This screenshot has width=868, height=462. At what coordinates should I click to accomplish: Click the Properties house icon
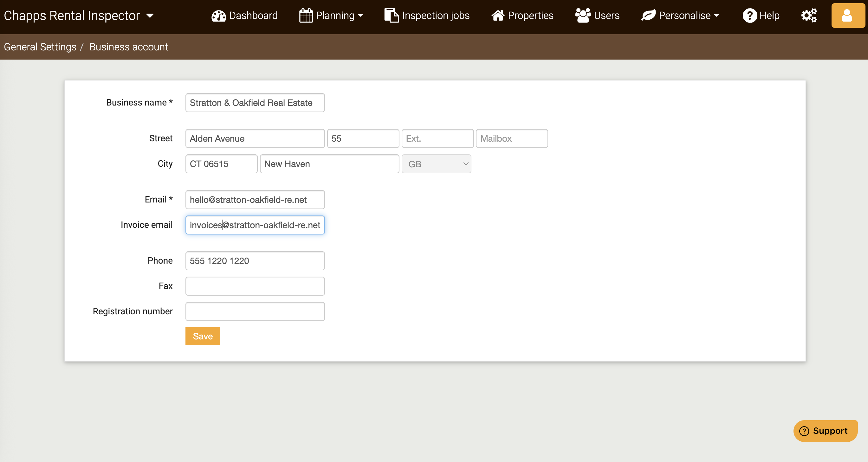[x=497, y=16]
